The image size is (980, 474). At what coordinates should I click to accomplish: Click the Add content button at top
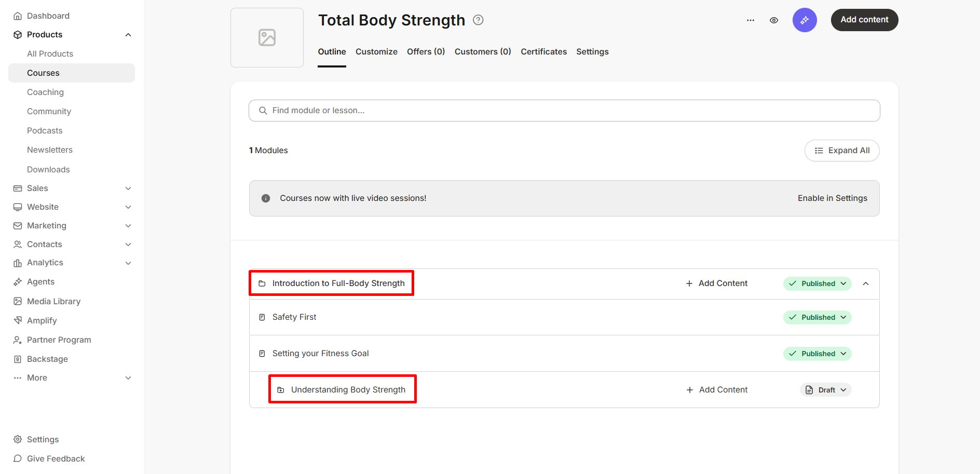864,20
